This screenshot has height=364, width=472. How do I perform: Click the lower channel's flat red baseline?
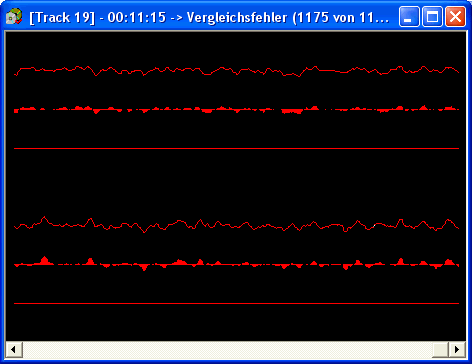237,304
